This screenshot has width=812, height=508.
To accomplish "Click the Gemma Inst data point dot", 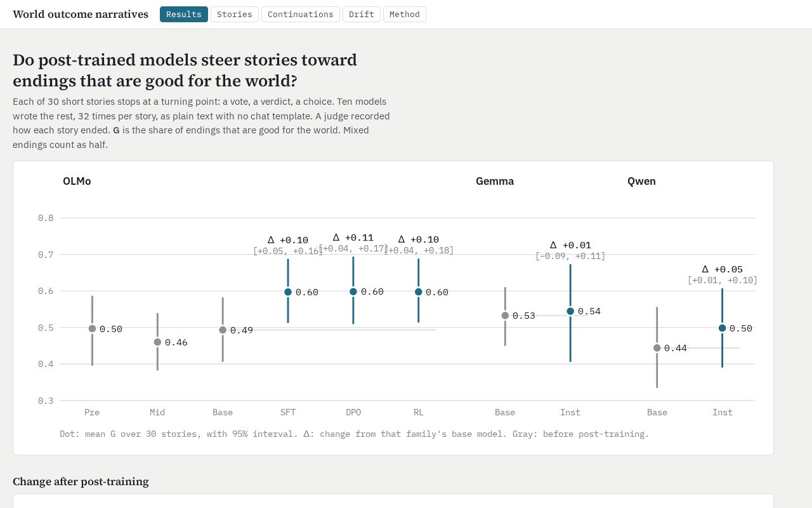I will (570, 311).
